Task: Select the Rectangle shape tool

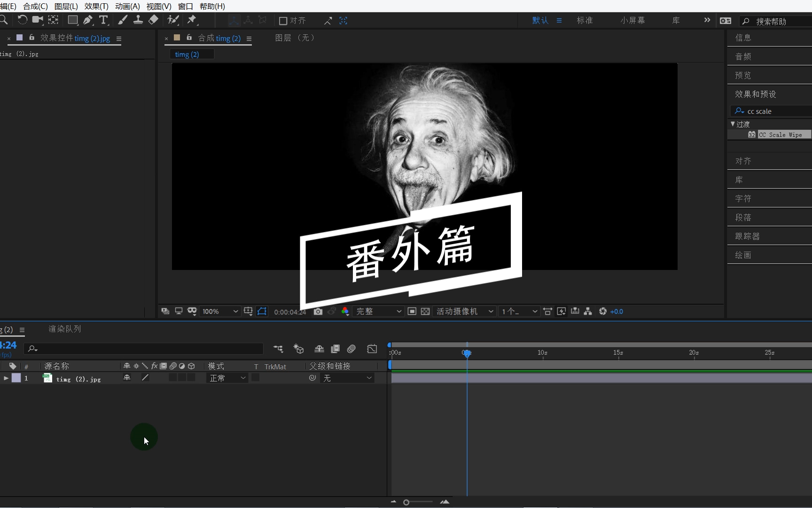Action: pos(73,20)
